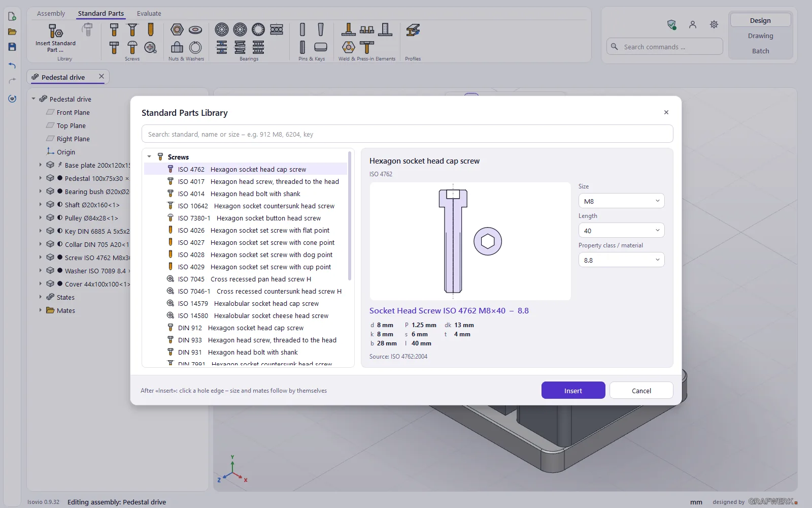Select the cross recessed screw icon in Screws group
This screenshot has height=508, width=812.
coord(150,48)
